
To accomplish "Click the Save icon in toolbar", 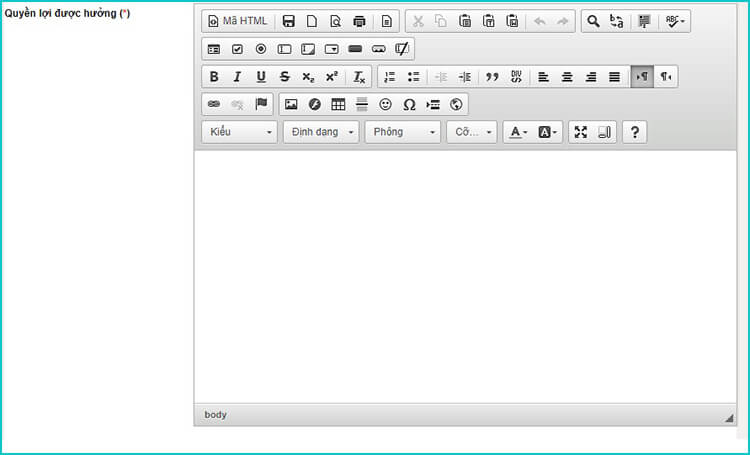I will point(288,21).
